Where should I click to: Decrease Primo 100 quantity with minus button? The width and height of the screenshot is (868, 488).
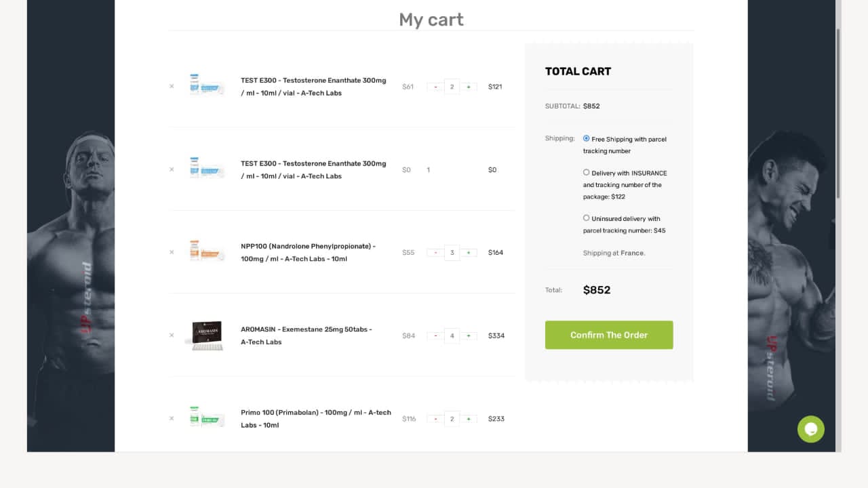coord(435,419)
